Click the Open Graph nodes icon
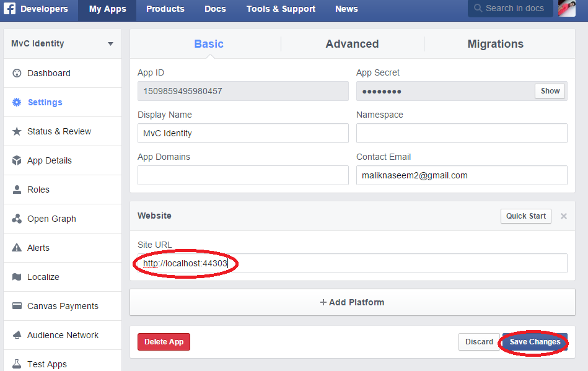Viewport: 588px width, 371px height. coord(17,219)
